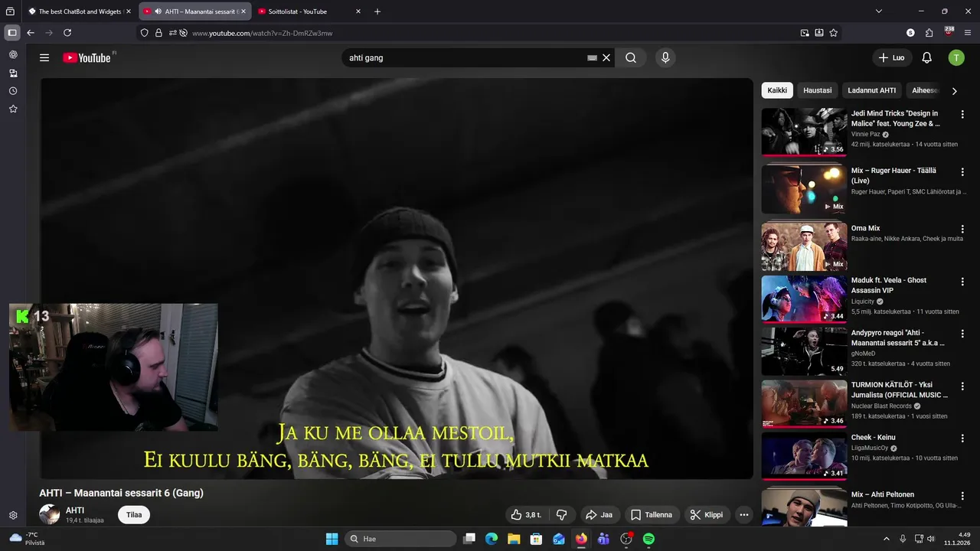The width and height of the screenshot is (980, 551).
Task: Open options for Cheek - Keinu
Action: pos(962,439)
